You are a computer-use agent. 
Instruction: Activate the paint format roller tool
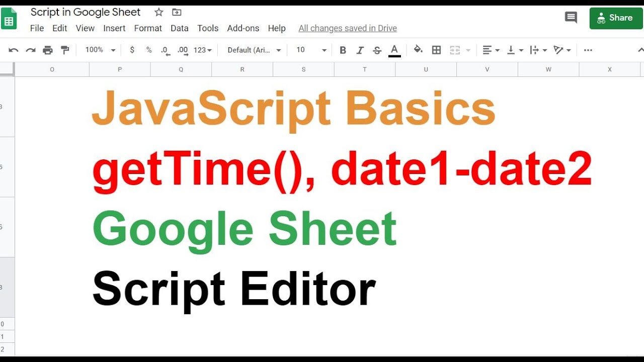(x=65, y=50)
